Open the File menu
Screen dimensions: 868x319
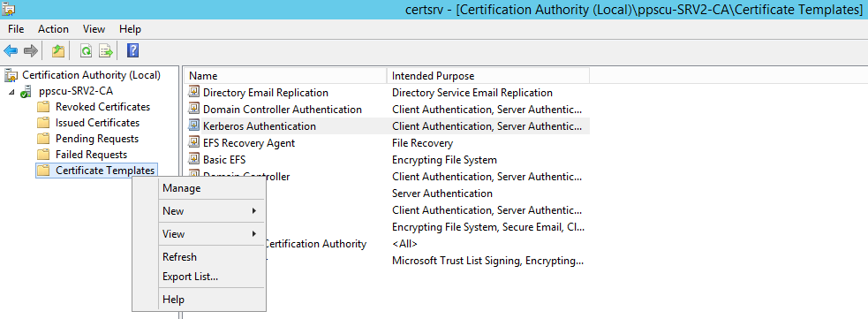click(x=16, y=29)
